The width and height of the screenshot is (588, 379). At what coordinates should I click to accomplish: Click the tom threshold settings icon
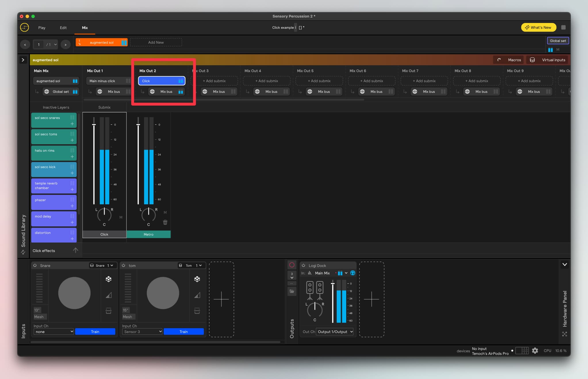coord(197,311)
